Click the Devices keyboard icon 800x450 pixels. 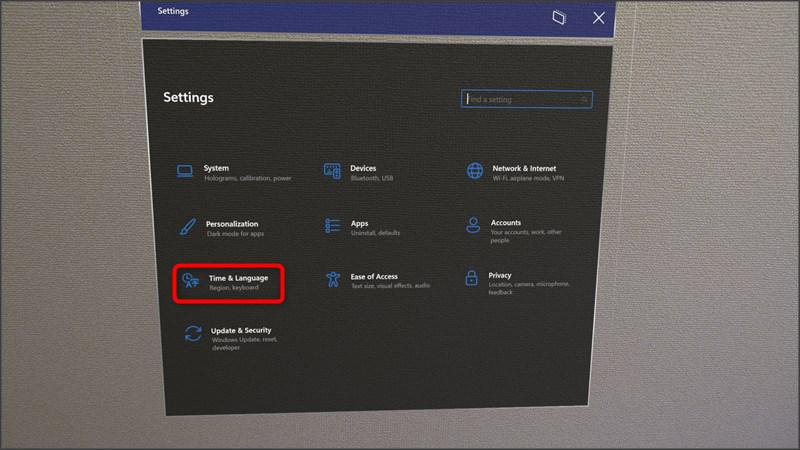click(332, 172)
